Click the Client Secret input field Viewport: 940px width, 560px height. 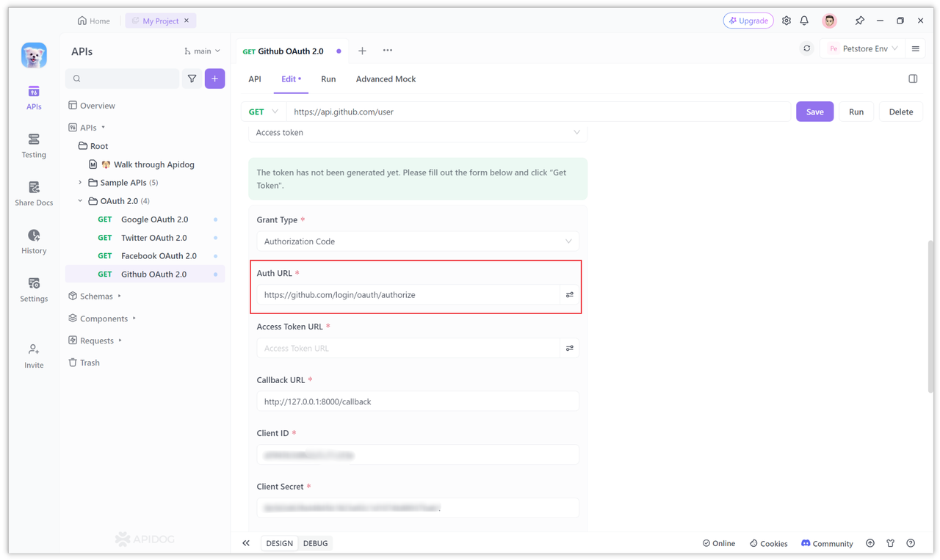[x=418, y=508]
